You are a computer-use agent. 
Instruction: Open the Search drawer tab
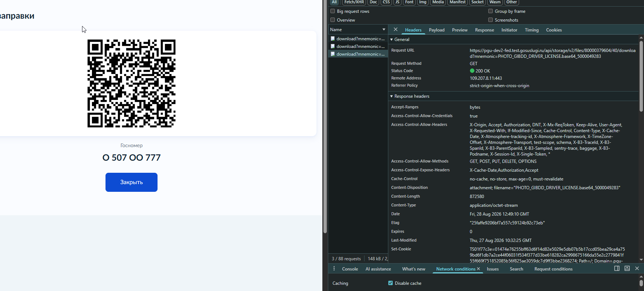tap(517, 269)
